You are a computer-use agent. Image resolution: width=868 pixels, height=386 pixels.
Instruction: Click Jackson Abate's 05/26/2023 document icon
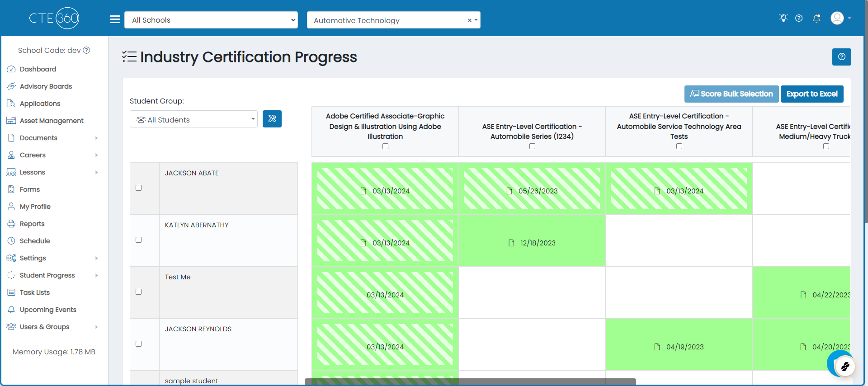[509, 191]
